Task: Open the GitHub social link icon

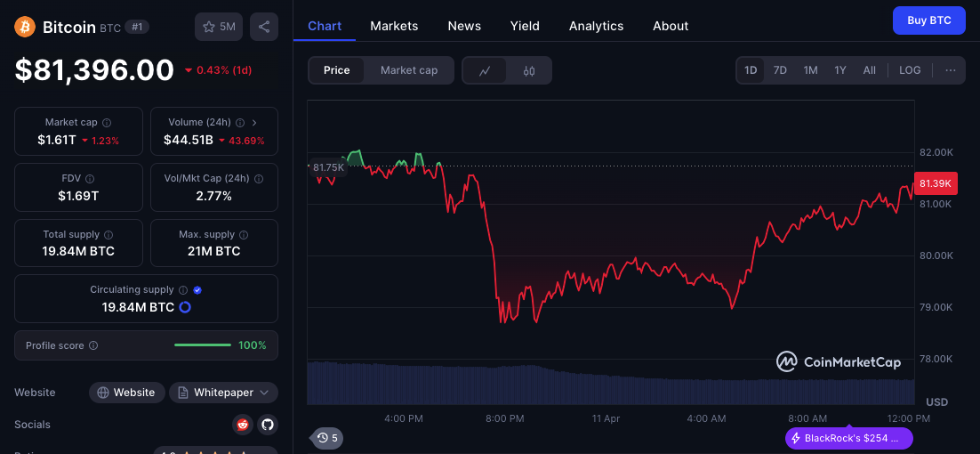Action: [267, 425]
